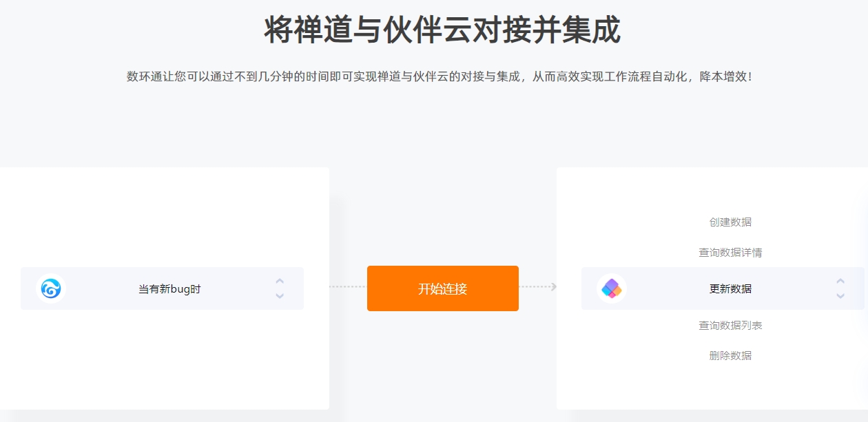Click the Huoban Cloud colorful diamond logo
Viewport: 868px width, 422px height.
[x=612, y=288]
